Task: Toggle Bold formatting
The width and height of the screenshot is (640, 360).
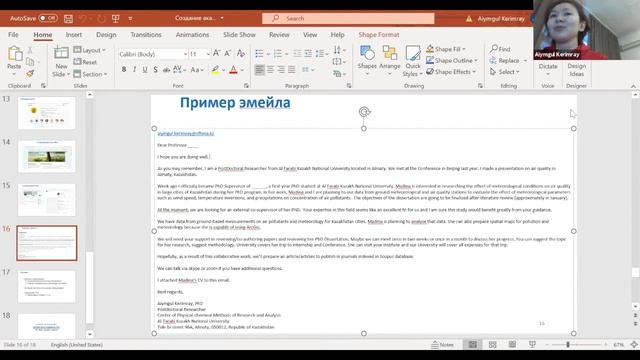Action: [124, 70]
